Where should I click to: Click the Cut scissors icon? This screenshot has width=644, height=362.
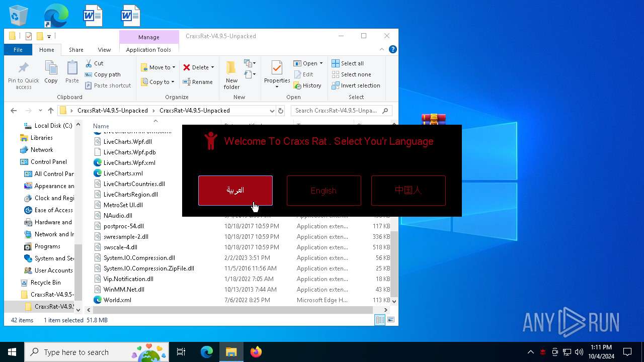(x=89, y=63)
